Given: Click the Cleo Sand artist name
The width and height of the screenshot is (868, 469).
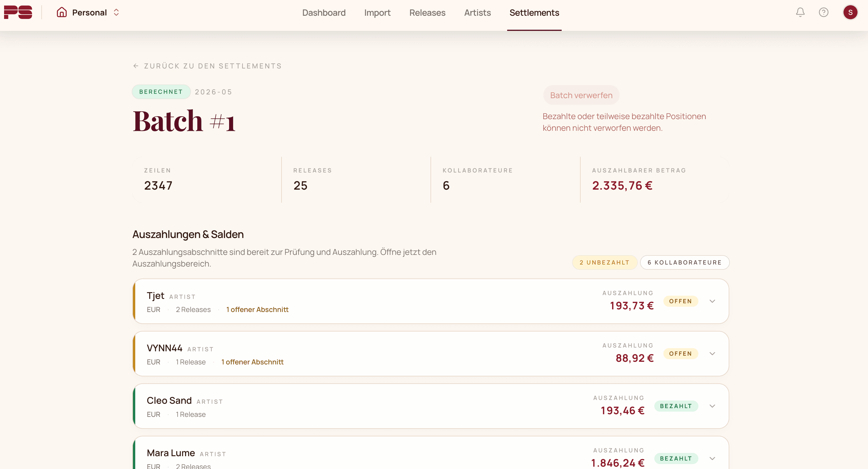Looking at the screenshot, I should (169, 401).
